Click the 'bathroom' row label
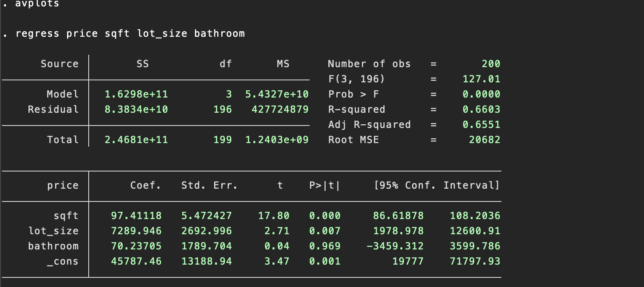Viewport: 644px width, 287px height. [53, 246]
